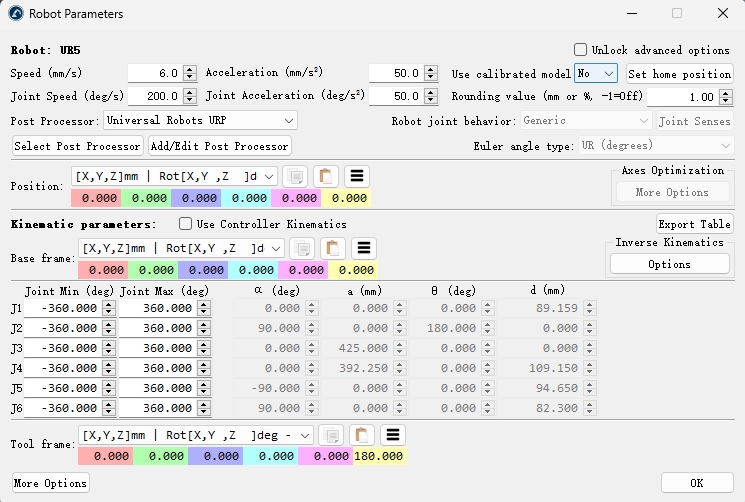Image resolution: width=745 pixels, height=502 pixels.
Task: Click the red X value field of Tool frame
Action: tap(105, 456)
